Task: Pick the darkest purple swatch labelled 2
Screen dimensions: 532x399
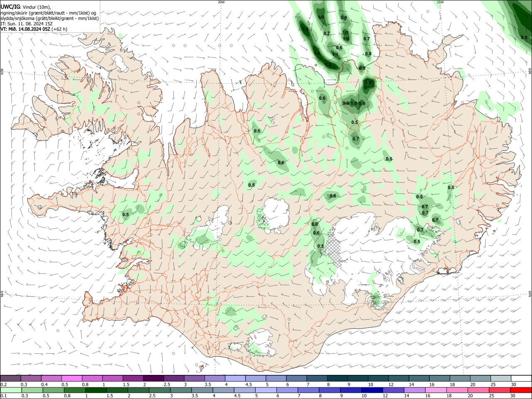Action: click(x=153, y=379)
